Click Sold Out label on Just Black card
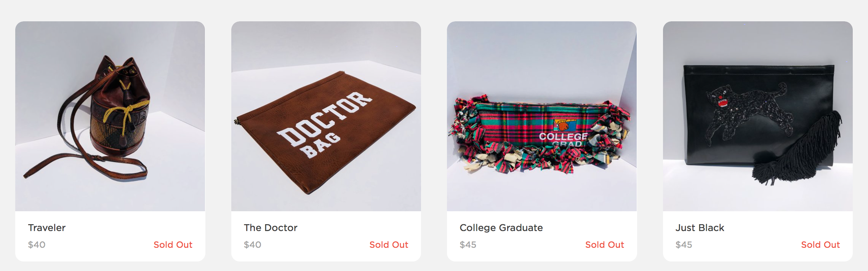The height and width of the screenshot is (271, 868). 820,245
